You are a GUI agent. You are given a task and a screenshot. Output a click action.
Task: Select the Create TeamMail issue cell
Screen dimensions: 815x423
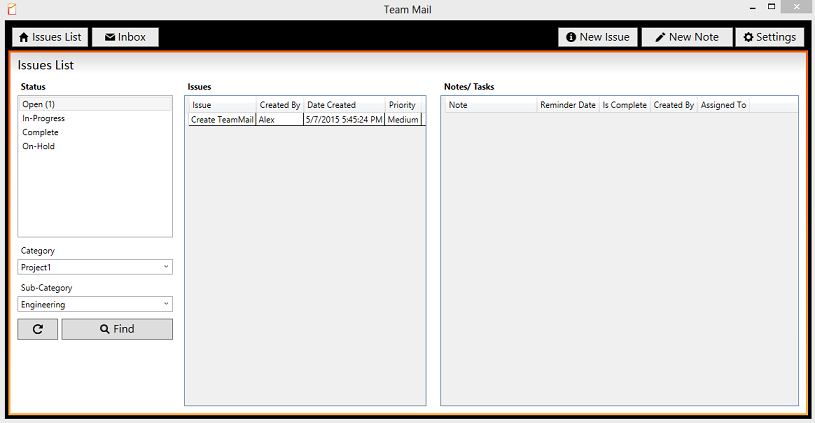(x=222, y=120)
